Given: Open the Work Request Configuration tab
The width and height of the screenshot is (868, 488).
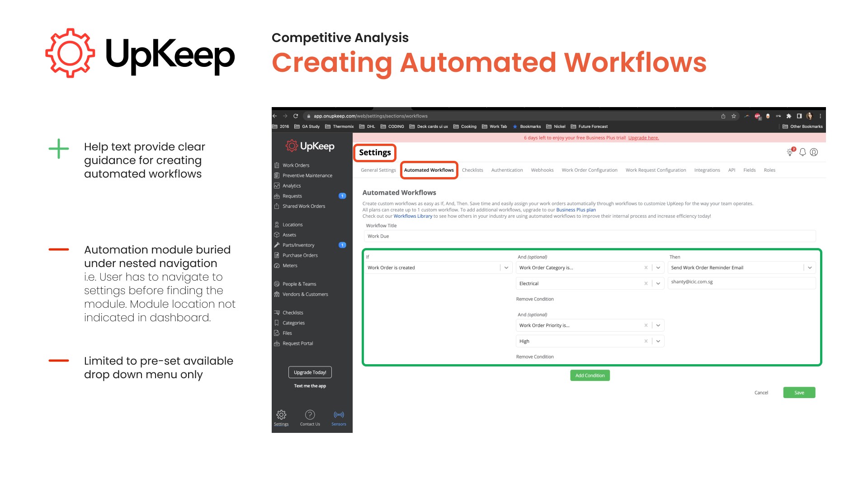Looking at the screenshot, I should (x=656, y=170).
